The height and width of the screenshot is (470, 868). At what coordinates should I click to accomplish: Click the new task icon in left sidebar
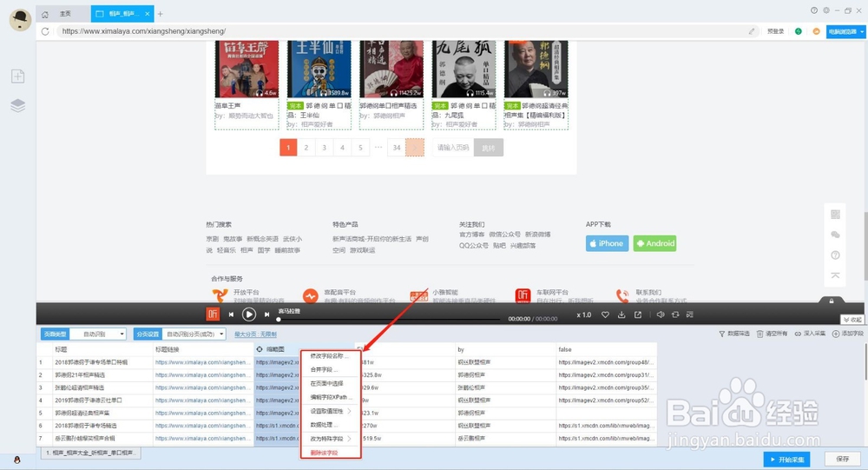point(17,76)
